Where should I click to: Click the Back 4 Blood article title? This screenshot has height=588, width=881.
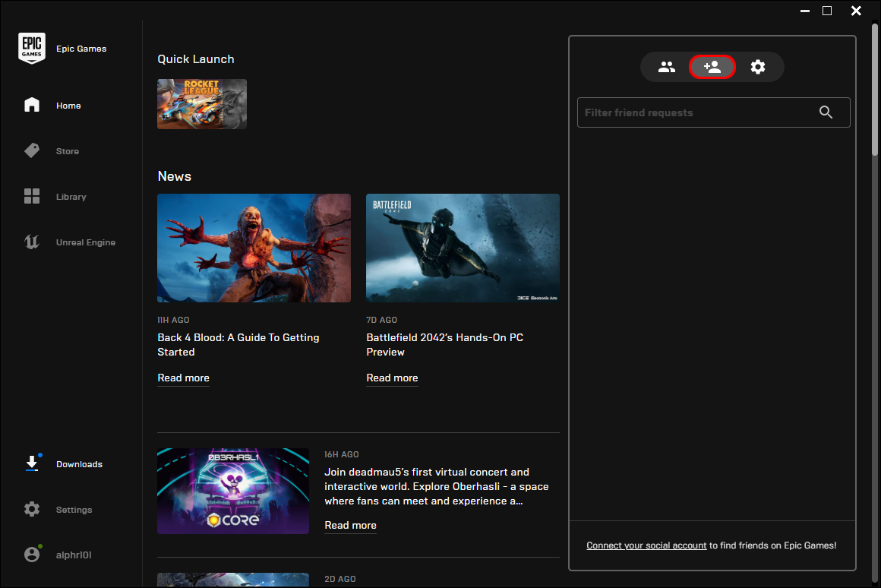click(238, 345)
